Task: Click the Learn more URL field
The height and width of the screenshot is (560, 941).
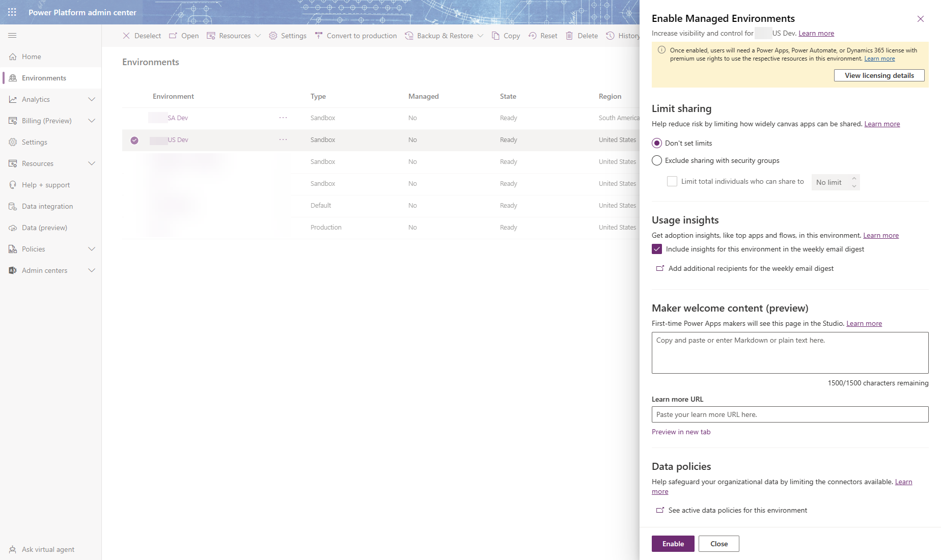Action: point(790,414)
